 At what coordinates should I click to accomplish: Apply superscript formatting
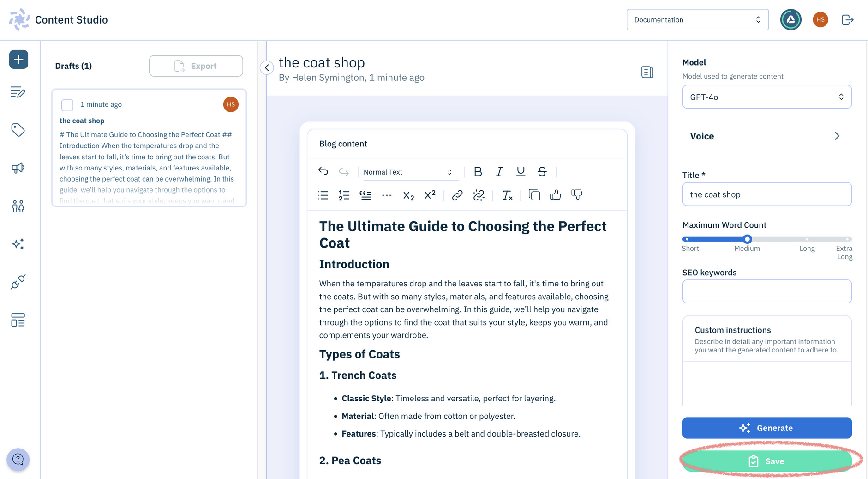coord(430,195)
